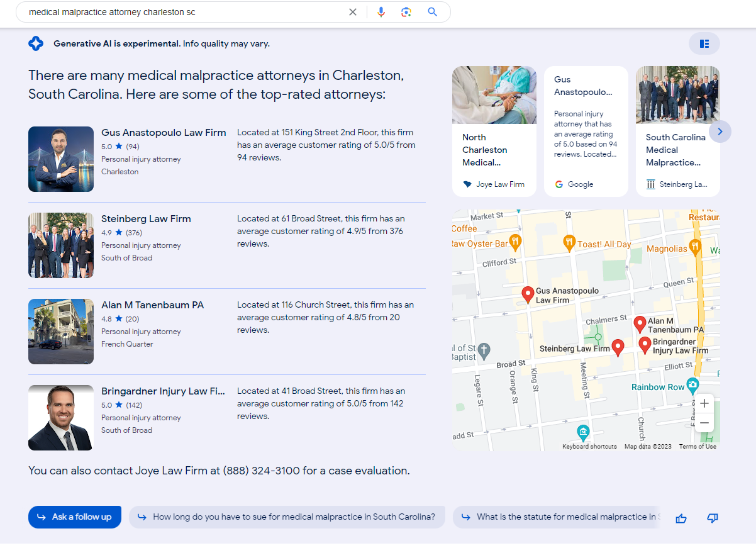Open Alan M Tanenbaum PA listing title
The height and width of the screenshot is (548, 756).
[x=152, y=305]
